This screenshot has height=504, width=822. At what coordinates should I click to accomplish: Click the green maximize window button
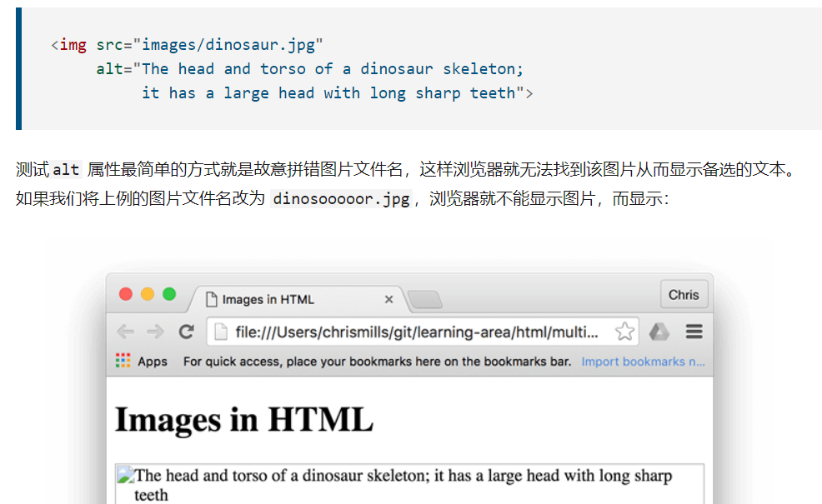click(x=169, y=294)
